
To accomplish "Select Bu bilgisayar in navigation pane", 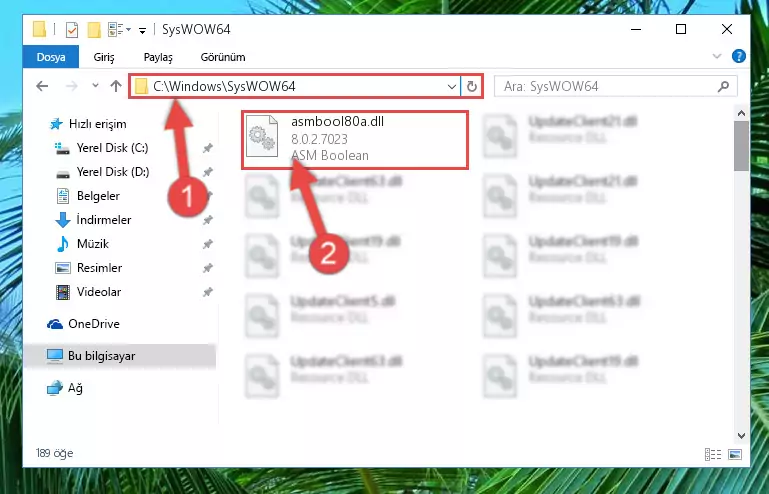I will (x=101, y=356).
